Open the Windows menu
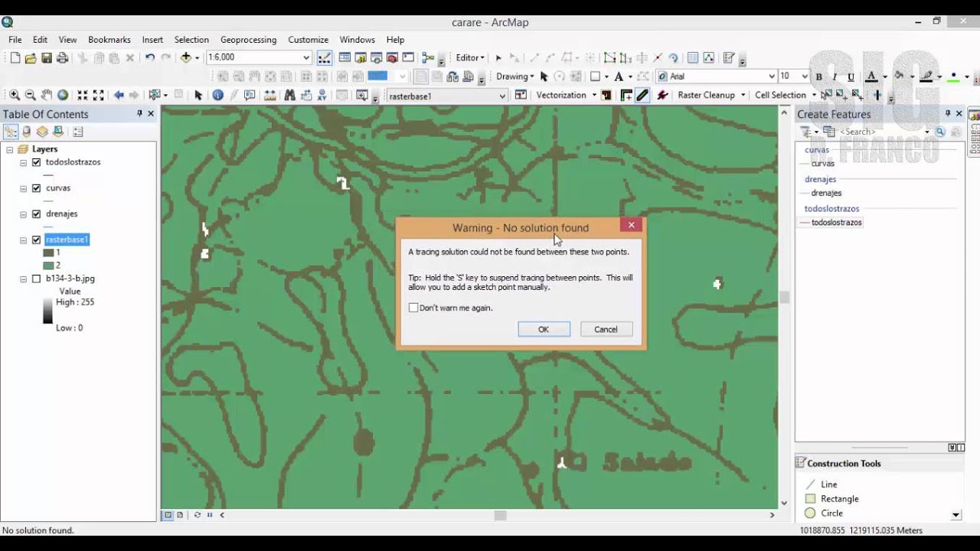The image size is (980, 551). tap(358, 40)
